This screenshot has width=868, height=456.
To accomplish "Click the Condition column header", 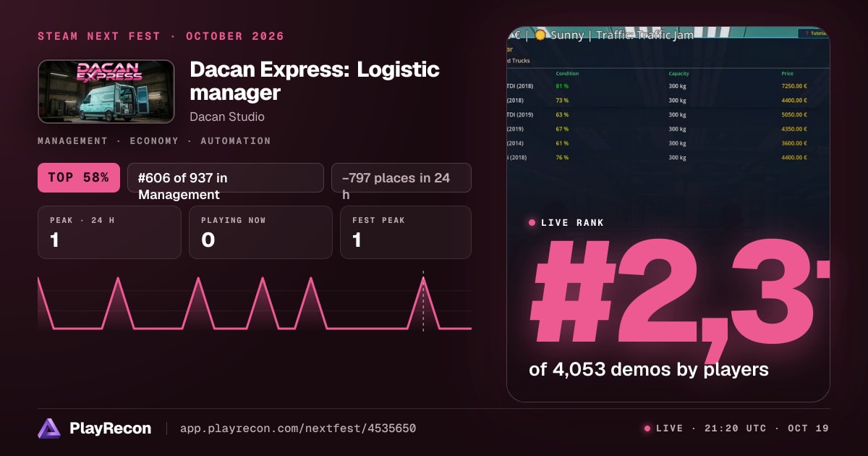I will tap(567, 74).
